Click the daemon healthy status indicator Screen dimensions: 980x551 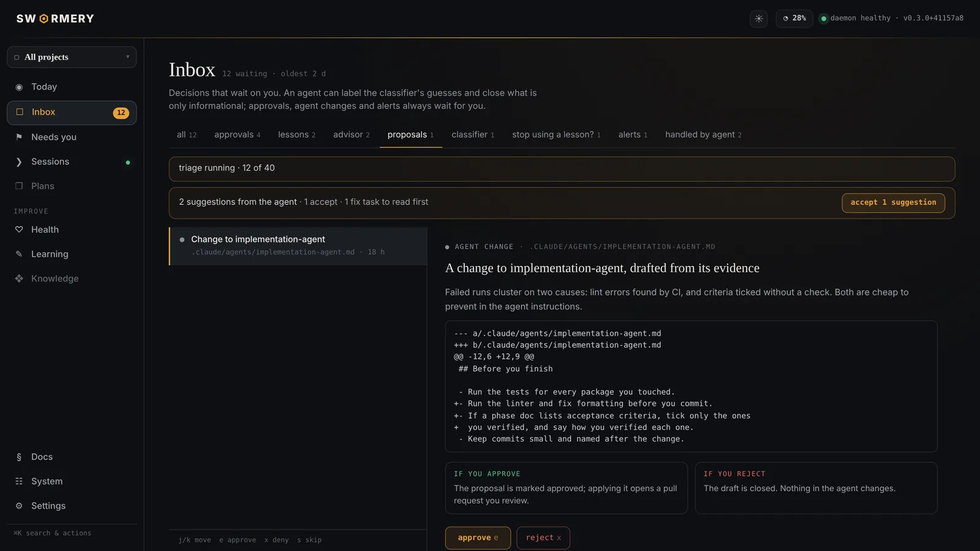coord(891,18)
